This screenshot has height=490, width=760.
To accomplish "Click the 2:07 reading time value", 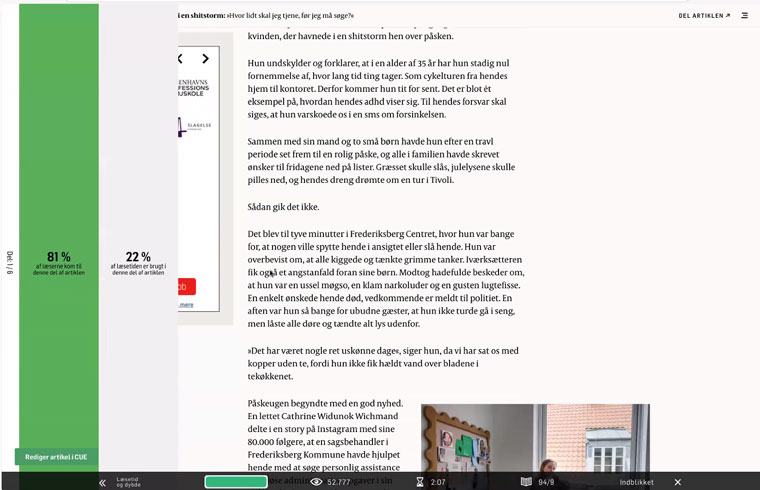I will 438,482.
